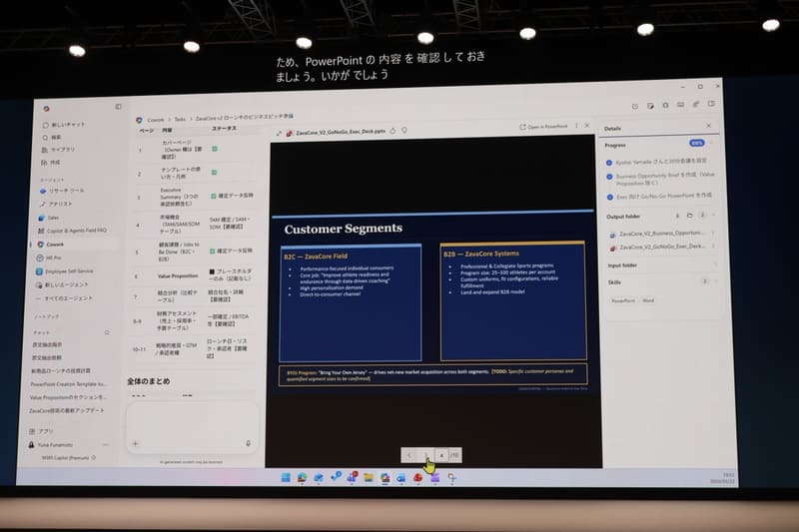Click the Go/No-Go PowerPoint progress step

pyautogui.click(x=659, y=196)
